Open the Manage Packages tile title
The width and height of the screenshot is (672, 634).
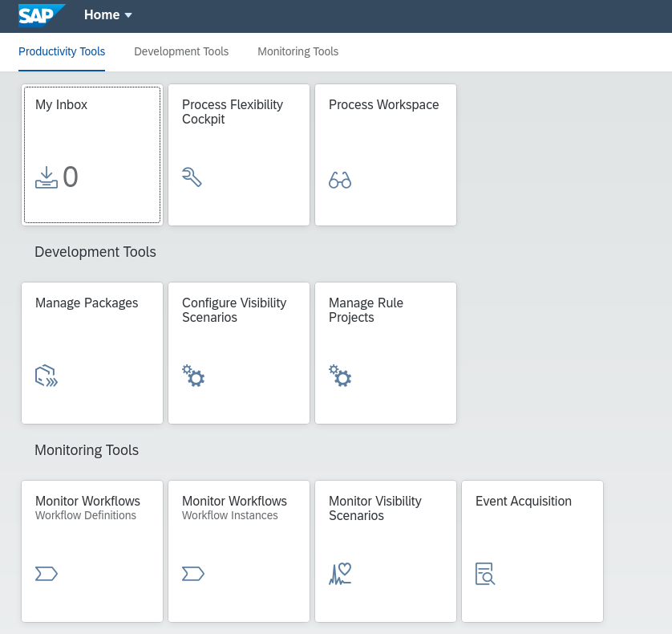point(87,303)
